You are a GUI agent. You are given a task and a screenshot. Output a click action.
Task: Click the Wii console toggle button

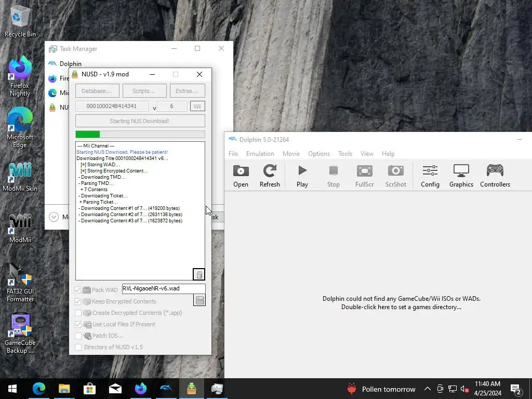197,106
